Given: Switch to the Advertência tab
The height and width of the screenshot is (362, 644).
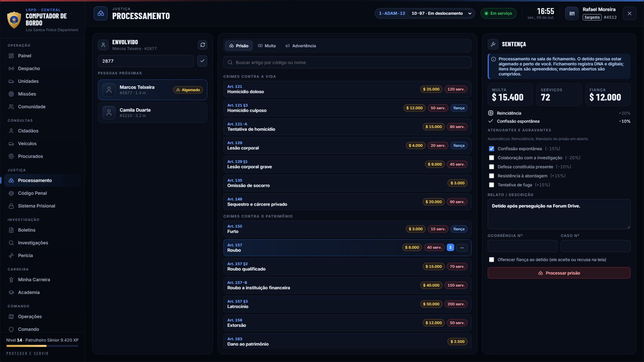Looking at the screenshot, I should click(x=301, y=46).
